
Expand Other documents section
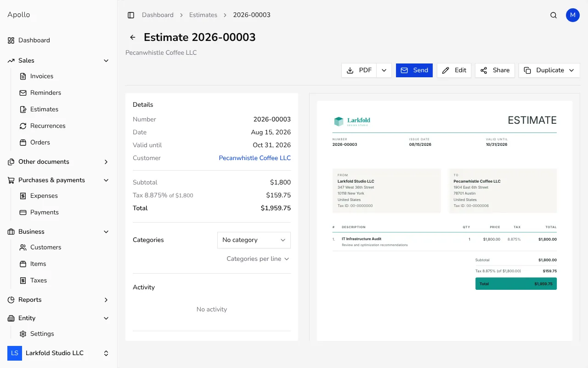pos(58,162)
